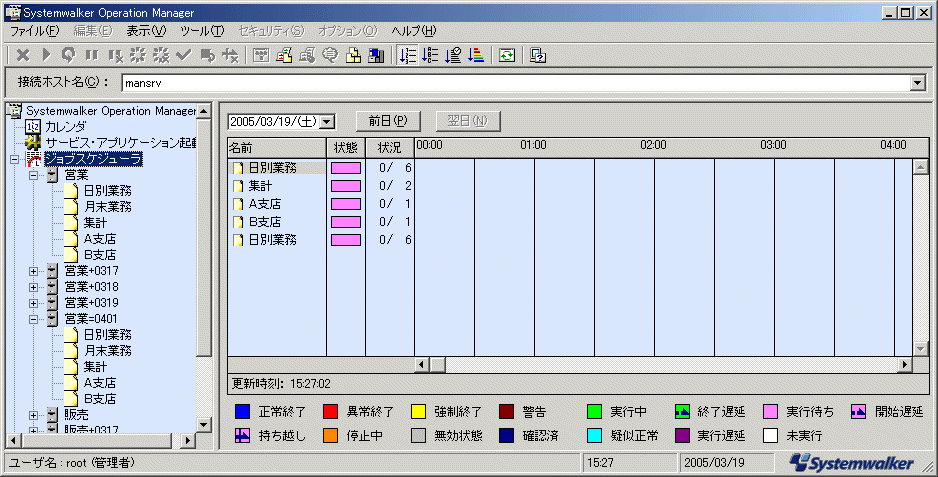Viewport: 938px width, 477px height.
Task: Expand the 営業+0317 tree node
Action: pos(34,271)
